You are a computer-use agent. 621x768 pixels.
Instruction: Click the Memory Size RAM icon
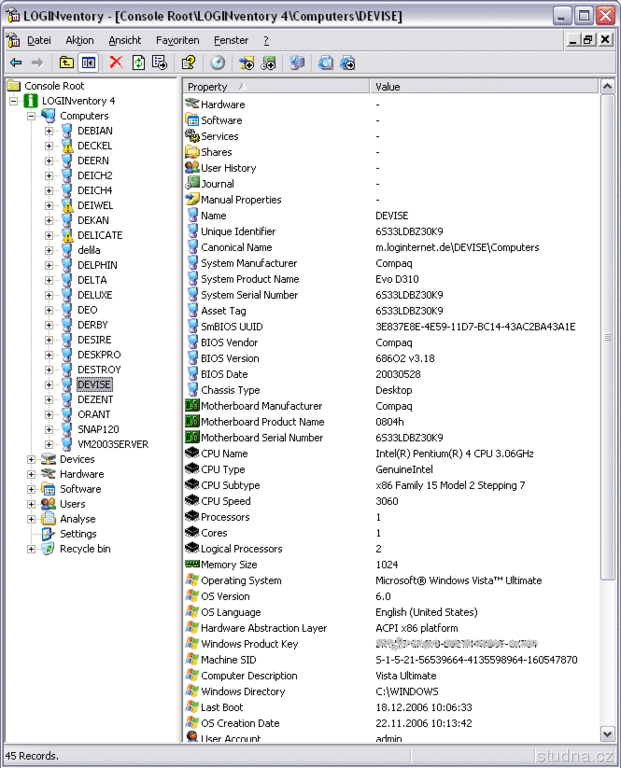pyautogui.click(x=192, y=564)
